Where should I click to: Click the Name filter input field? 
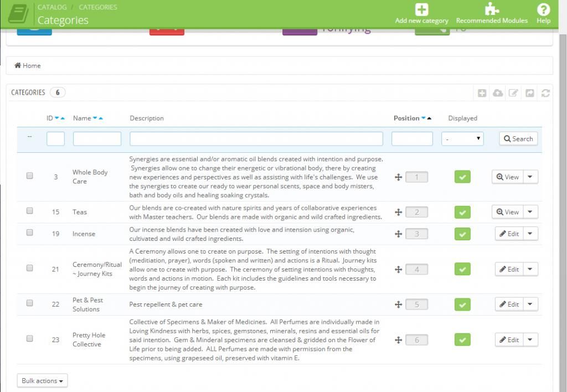[97, 139]
